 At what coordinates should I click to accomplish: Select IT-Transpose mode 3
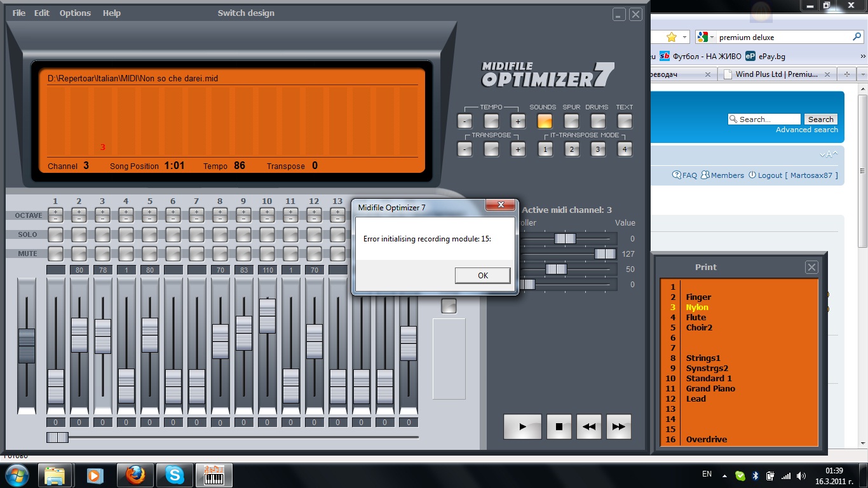click(x=598, y=149)
